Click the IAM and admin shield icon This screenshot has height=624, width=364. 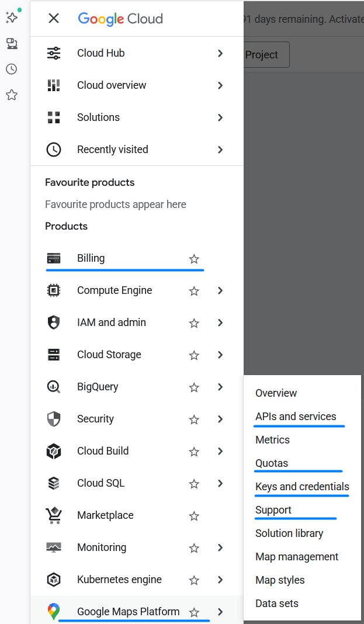coord(53,323)
